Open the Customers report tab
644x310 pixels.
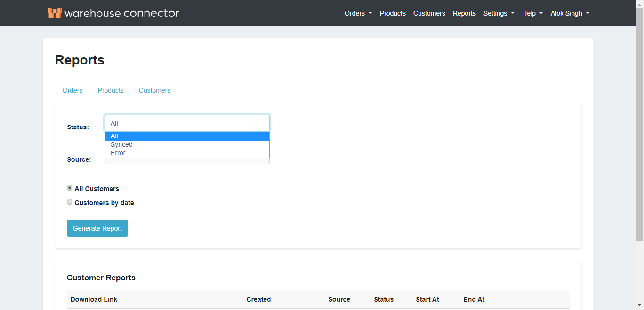154,90
